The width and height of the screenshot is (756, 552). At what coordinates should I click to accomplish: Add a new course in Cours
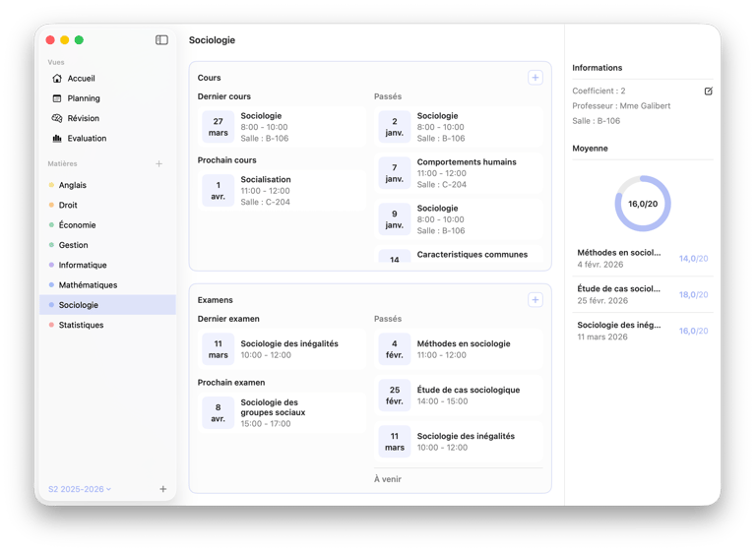(x=535, y=78)
